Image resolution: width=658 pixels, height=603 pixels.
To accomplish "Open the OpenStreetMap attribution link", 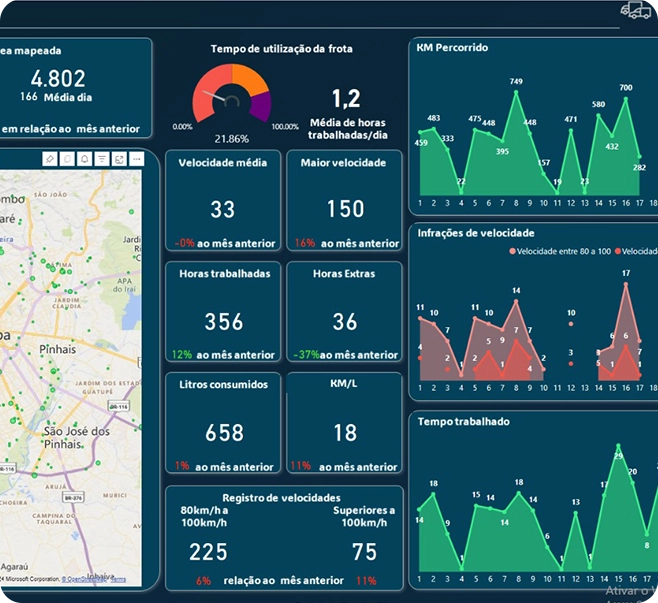I will tap(83, 579).
